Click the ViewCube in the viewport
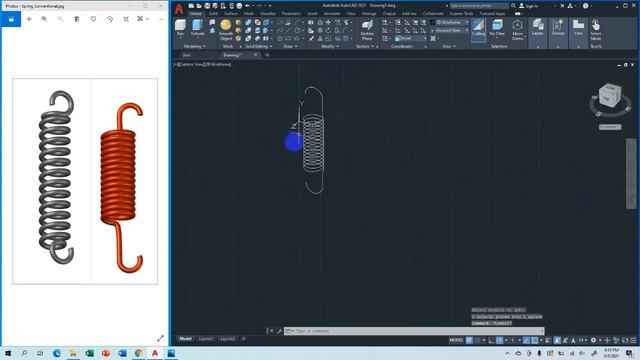The width and height of the screenshot is (640, 360). pyautogui.click(x=610, y=96)
